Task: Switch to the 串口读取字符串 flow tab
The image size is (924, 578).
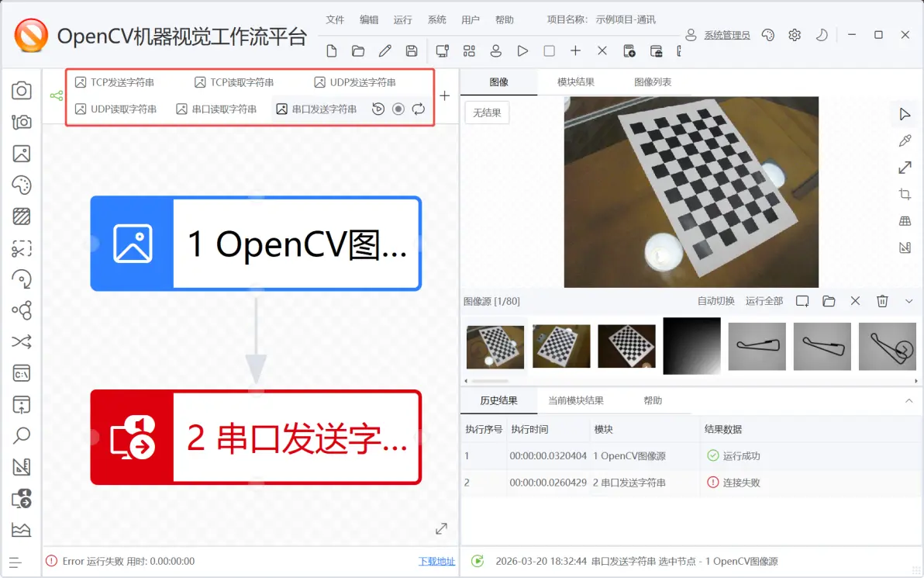Action: (216, 109)
